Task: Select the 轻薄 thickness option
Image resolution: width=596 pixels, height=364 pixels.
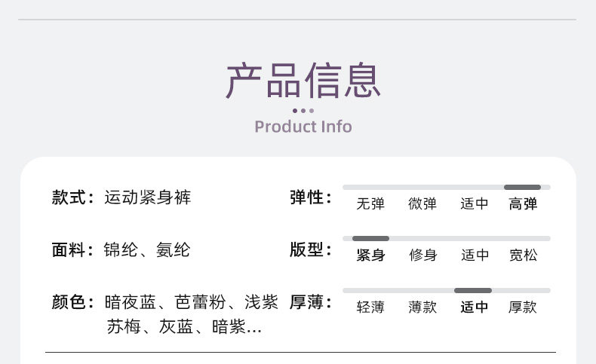Action: click(370, 307)
